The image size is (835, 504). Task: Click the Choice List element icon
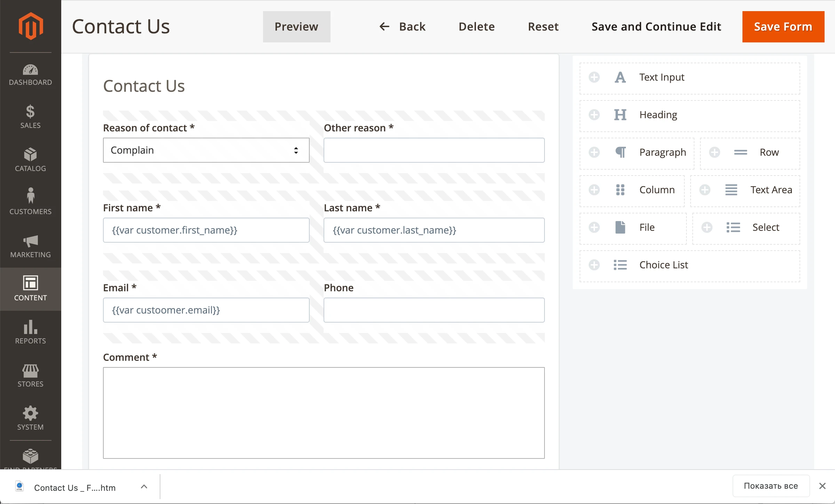(620, 265)
